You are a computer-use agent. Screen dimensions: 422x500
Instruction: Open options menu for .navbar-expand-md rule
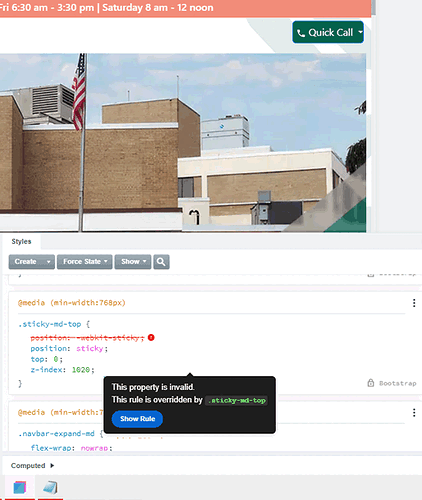click(x=414, y=413)
